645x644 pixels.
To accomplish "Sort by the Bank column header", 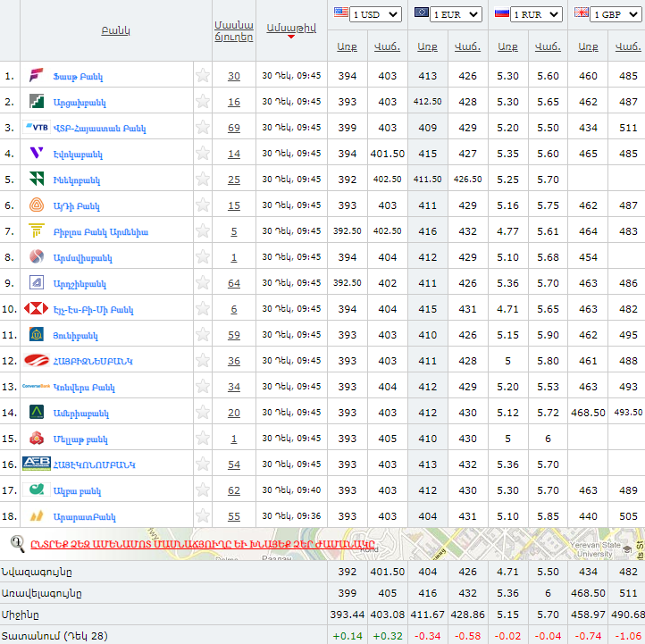I will click(x=115, y=30).
